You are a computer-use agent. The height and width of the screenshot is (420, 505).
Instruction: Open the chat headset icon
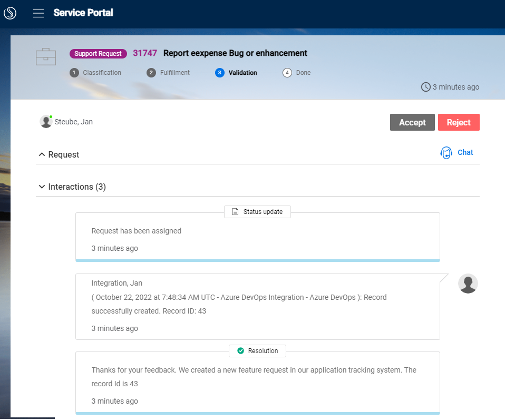446,152
